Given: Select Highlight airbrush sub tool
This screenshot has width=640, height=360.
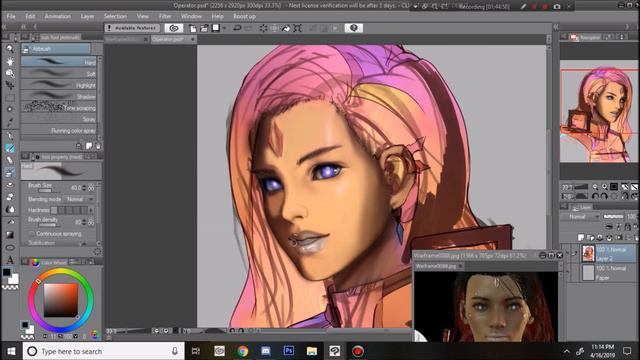Looking at the screenshot, I should [59, 85].
